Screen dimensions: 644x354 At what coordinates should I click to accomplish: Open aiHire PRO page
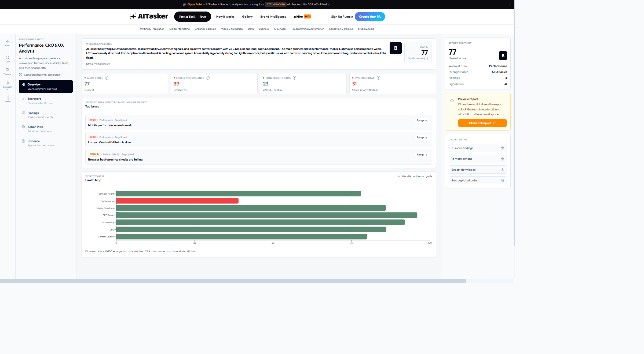[302, 17]
